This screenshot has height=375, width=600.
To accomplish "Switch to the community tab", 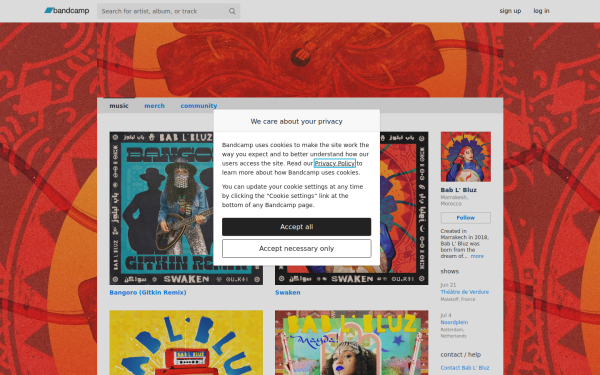I will point(199,106).
